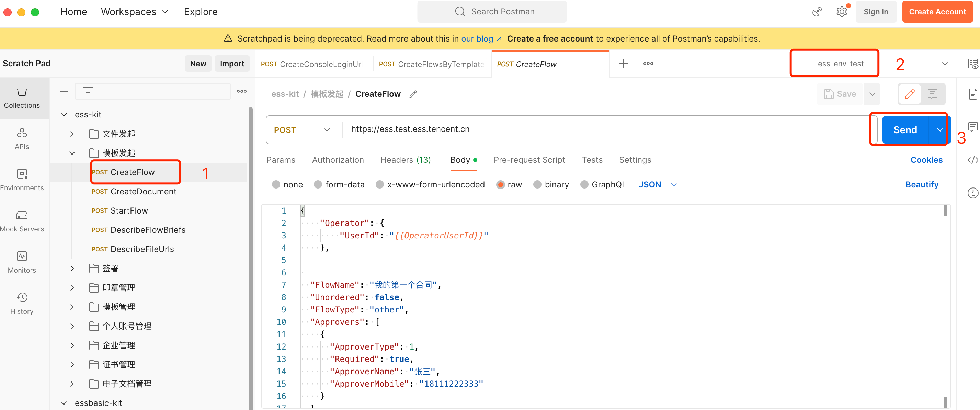The image size is (980, 410).
Task: Click the environment quick look icon
Action: (x=973, y=64)
